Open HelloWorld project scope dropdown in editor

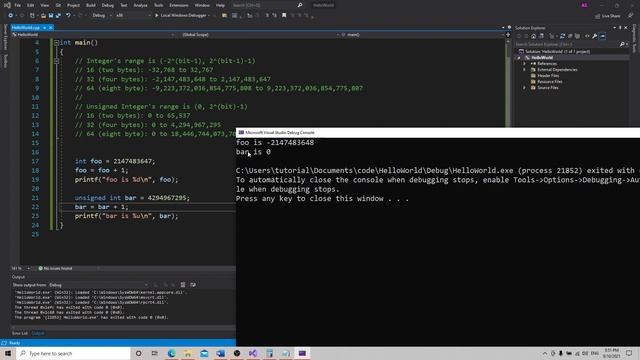tap(93, 35)
